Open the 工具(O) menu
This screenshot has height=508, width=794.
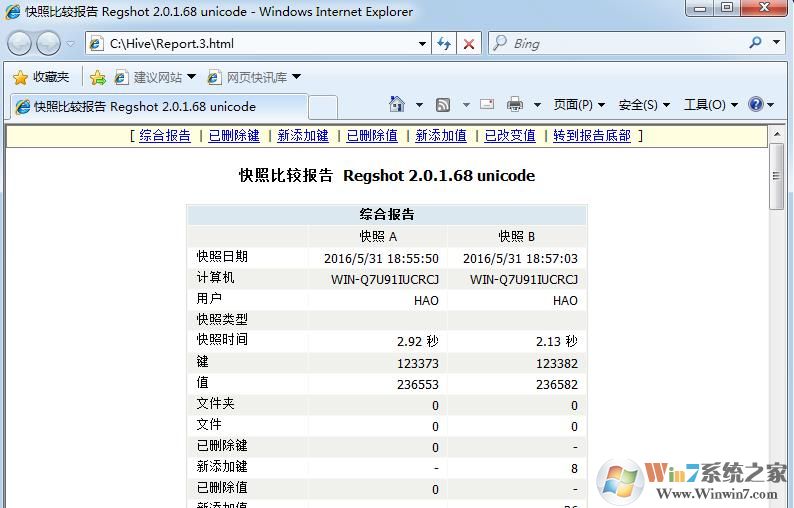710,105
